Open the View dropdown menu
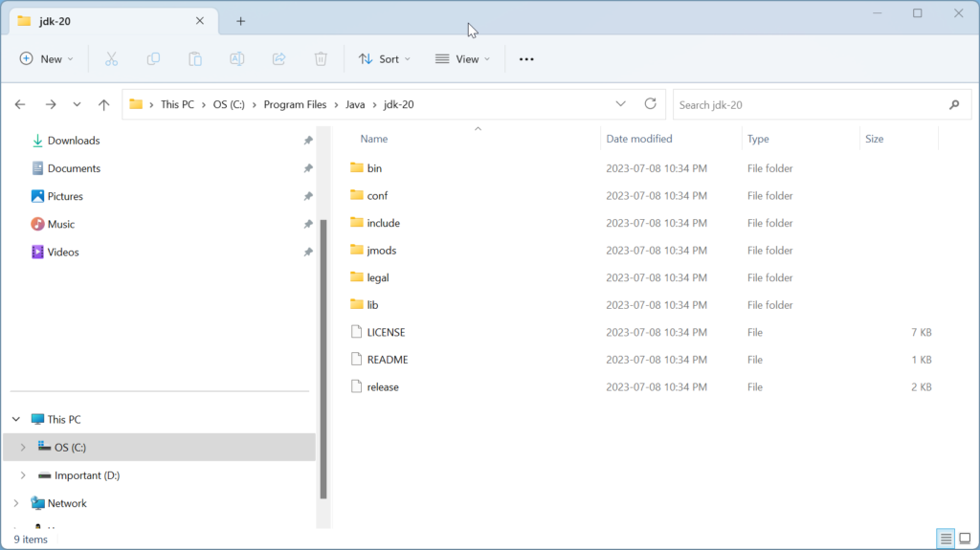Image resolution: width=980 pixels, height=550 pixels. click(463, 58)
